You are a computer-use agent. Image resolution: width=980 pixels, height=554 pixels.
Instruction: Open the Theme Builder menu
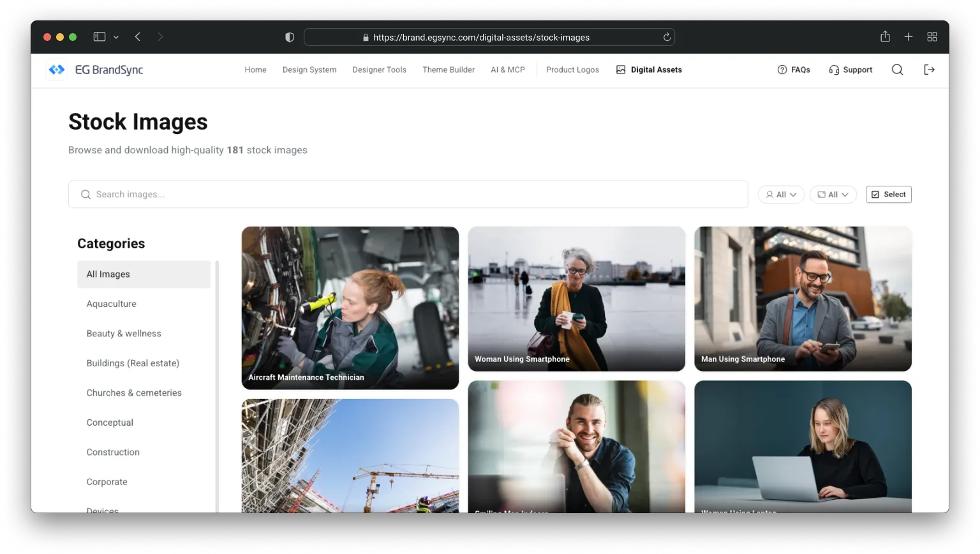pyautogui.click(x=449, y=70)
